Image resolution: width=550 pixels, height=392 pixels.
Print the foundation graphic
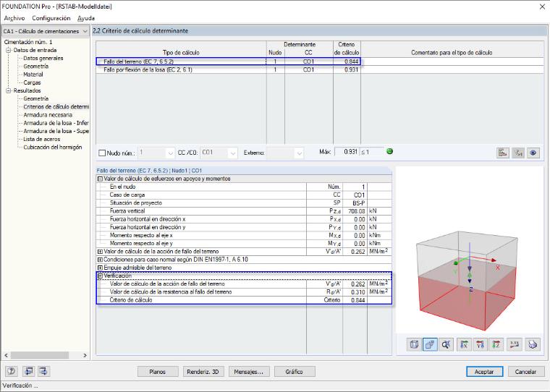click(x=533, y=345)
